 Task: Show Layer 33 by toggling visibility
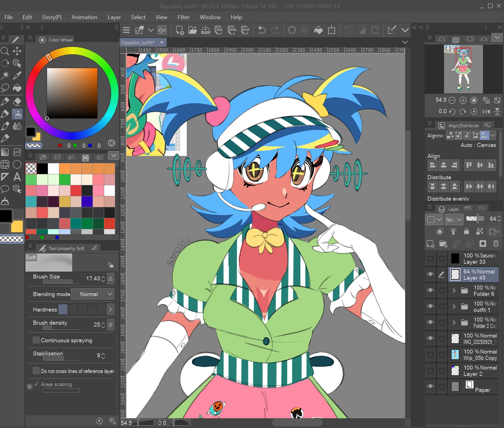pyautogui.click(x=430, y=258)
